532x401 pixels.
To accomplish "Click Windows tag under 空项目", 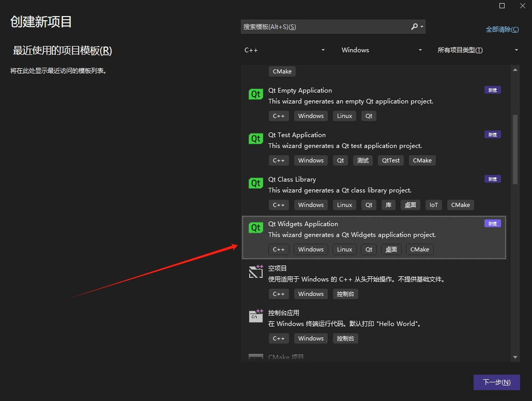I will (x=311, y=294).
